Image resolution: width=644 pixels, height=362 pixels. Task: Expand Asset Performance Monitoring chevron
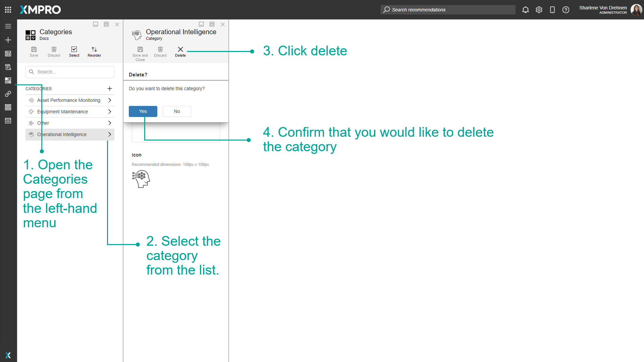coord(110,100)
